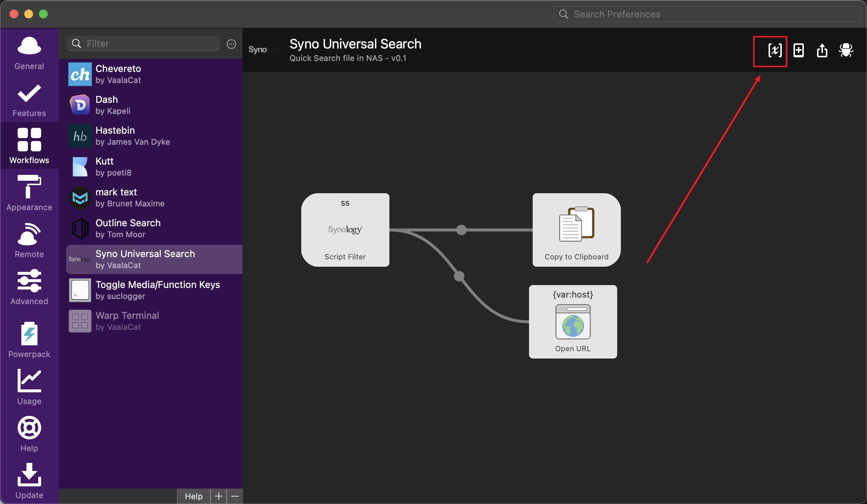The width and height of the screenshot is (867, 504).
Task: Switch to the Usage statistics section
Action: 29,387
